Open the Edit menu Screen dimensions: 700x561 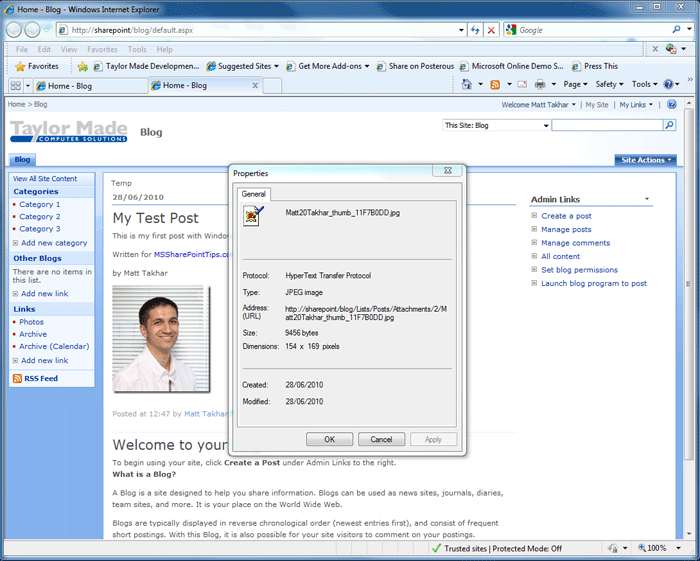tap(44, 50)
